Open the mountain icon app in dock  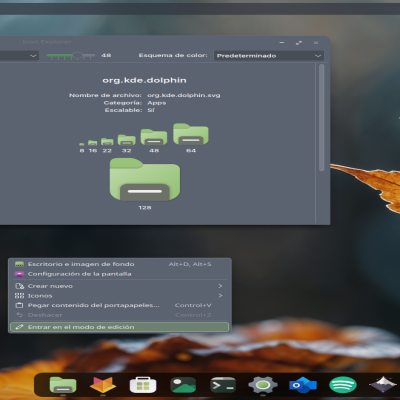[383, 385]
